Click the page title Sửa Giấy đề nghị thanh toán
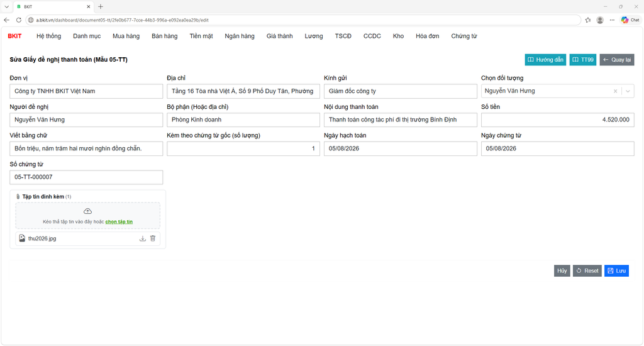Screen dimensions: 644x346 69,60
